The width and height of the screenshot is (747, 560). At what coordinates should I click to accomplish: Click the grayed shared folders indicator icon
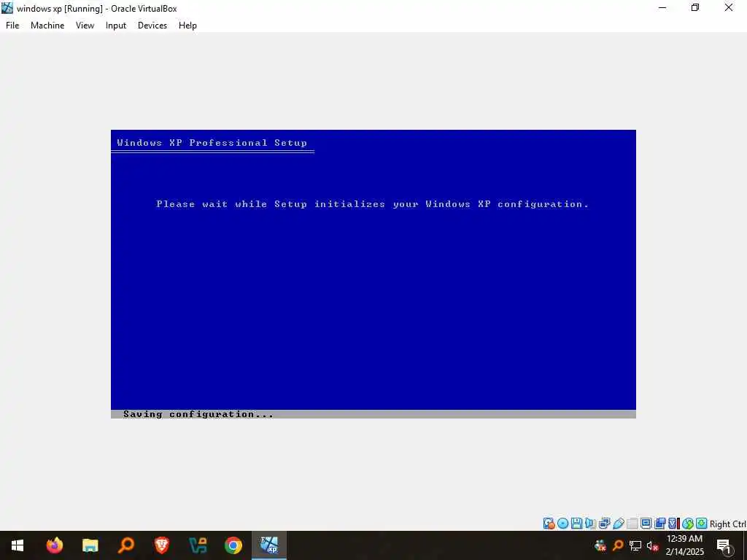coord(632,524)
